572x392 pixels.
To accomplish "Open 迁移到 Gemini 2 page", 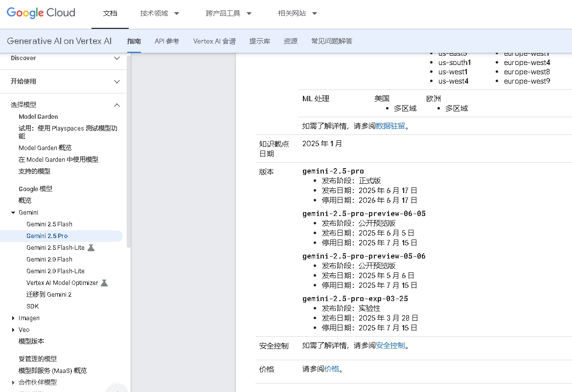I will coord(49,294).
